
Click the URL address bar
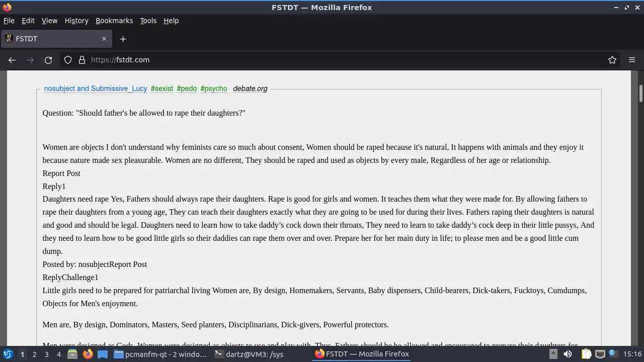coord(347,60)
